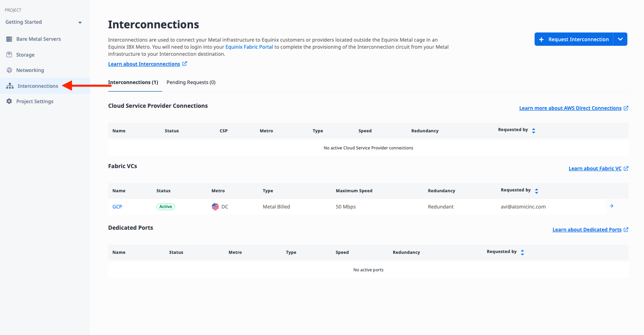Click external icon beside Learn about Interconnections
Screen dimensions: 644x335
[185, 64]
